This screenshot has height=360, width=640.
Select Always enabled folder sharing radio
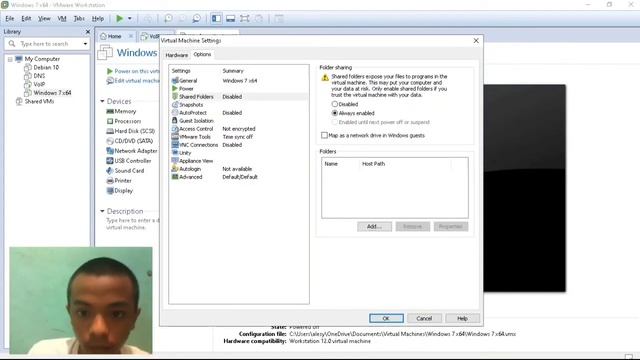[x=335, y=113]
